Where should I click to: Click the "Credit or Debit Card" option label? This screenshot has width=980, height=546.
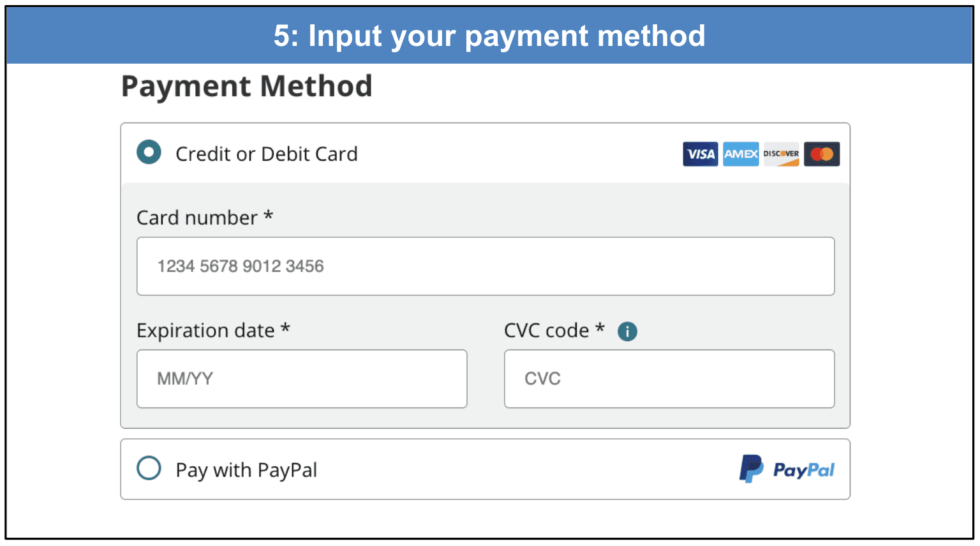[266, 154]
